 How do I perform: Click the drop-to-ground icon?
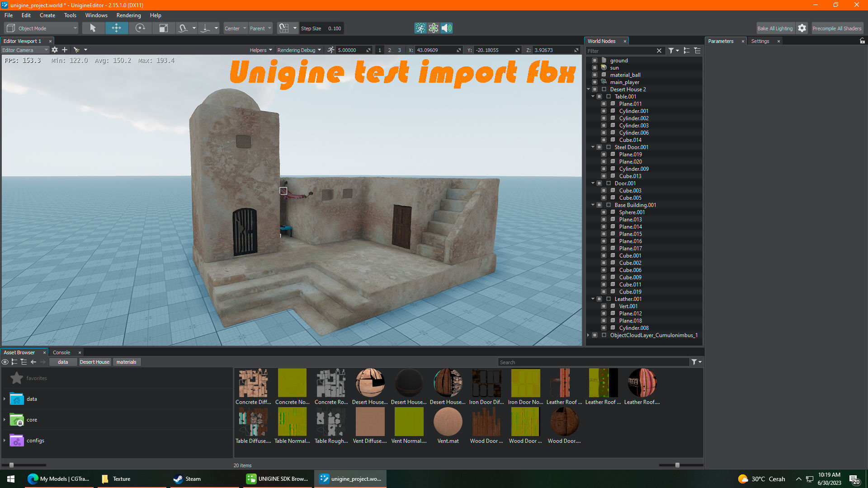pyautogui.click(x=206, y=28)
